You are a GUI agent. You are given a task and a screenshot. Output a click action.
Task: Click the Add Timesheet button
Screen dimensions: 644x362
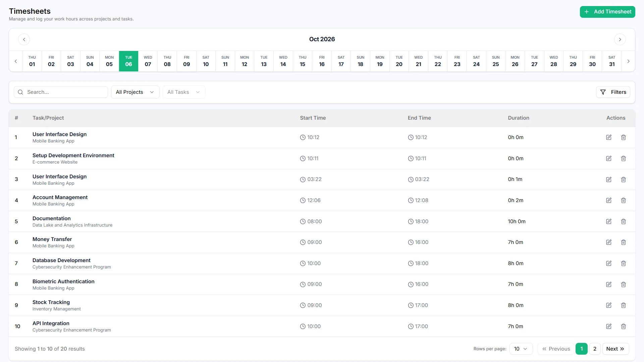click(x=607, y=12)
